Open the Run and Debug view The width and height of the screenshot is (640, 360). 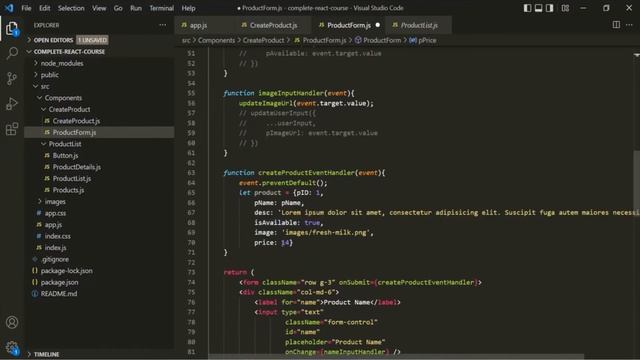pos(12,104)
